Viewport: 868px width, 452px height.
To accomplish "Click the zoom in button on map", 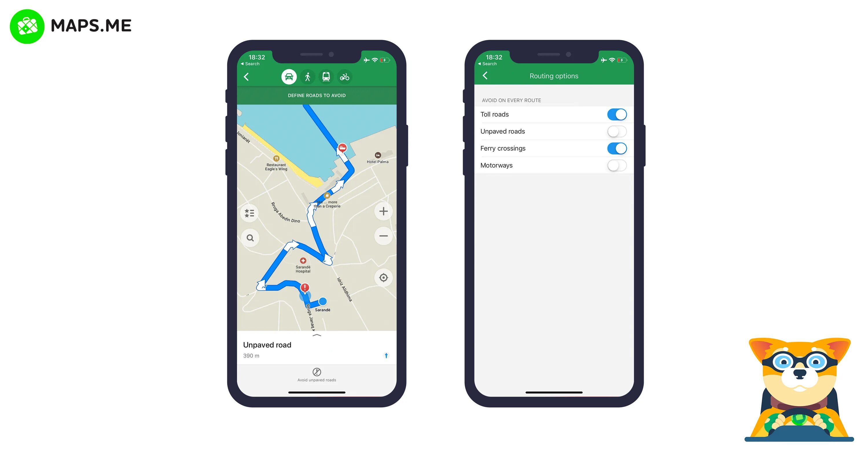I will 383,212.
